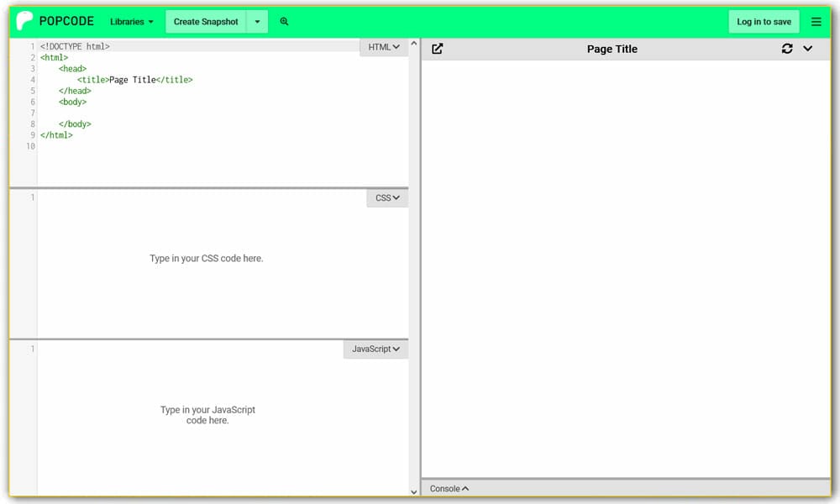This screenshot has width=840, height=504.
Task: Refresh the preview pane
Action: point(787,49)
